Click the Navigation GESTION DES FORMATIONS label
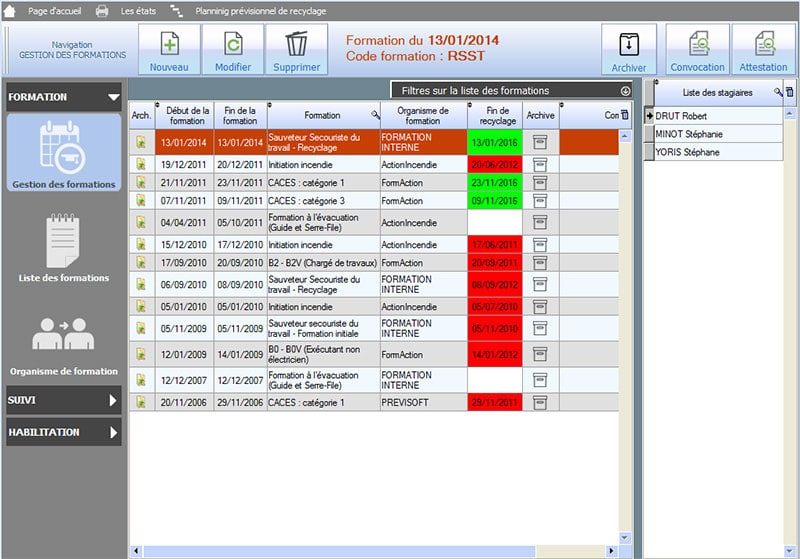This screenshot has height=559, width=800. click(x=72, y=49)
